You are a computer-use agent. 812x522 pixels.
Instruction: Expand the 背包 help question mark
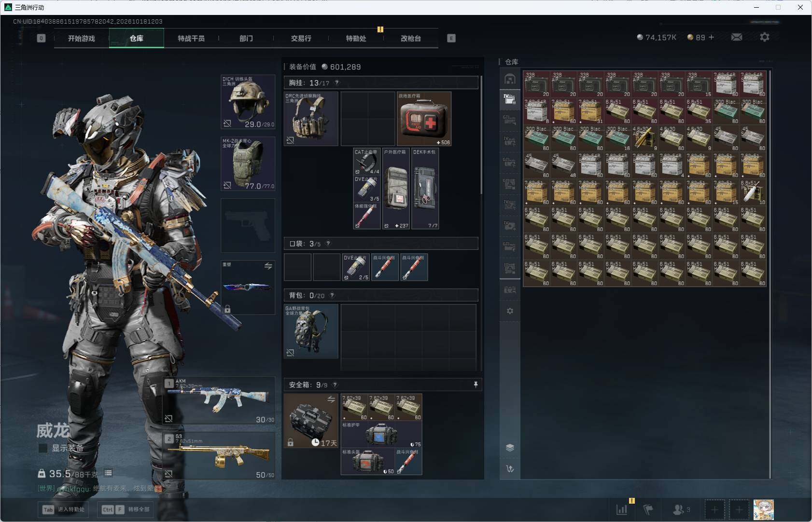[x=332, y=295]
